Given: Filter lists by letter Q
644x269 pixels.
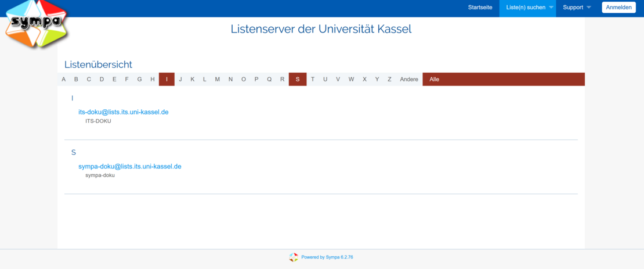Looking at the screenshot, I should tap(269, 80).
